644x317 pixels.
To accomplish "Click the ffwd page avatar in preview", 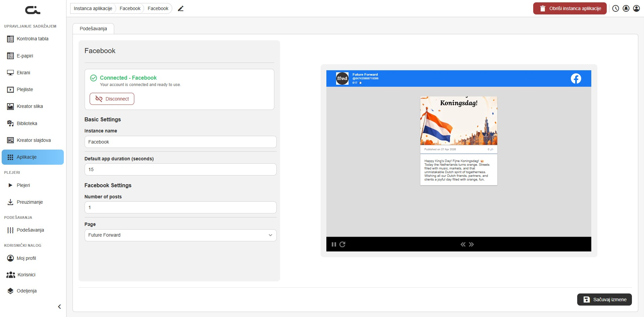I will click(x=342, y=79).
